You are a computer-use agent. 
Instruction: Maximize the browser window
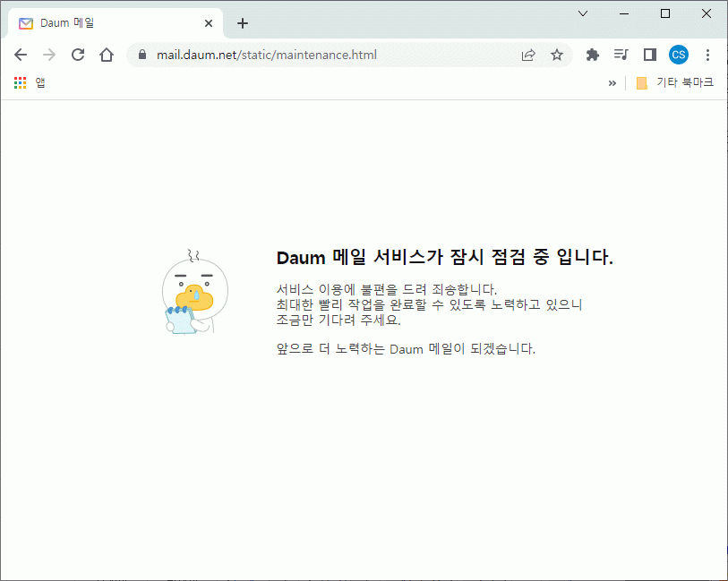coord(665,13)
